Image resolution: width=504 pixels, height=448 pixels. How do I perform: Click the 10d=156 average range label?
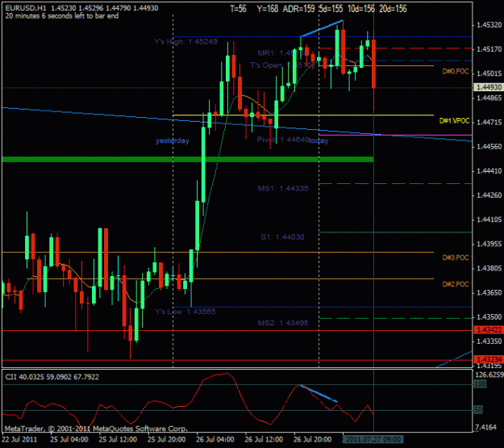[361, 9]
